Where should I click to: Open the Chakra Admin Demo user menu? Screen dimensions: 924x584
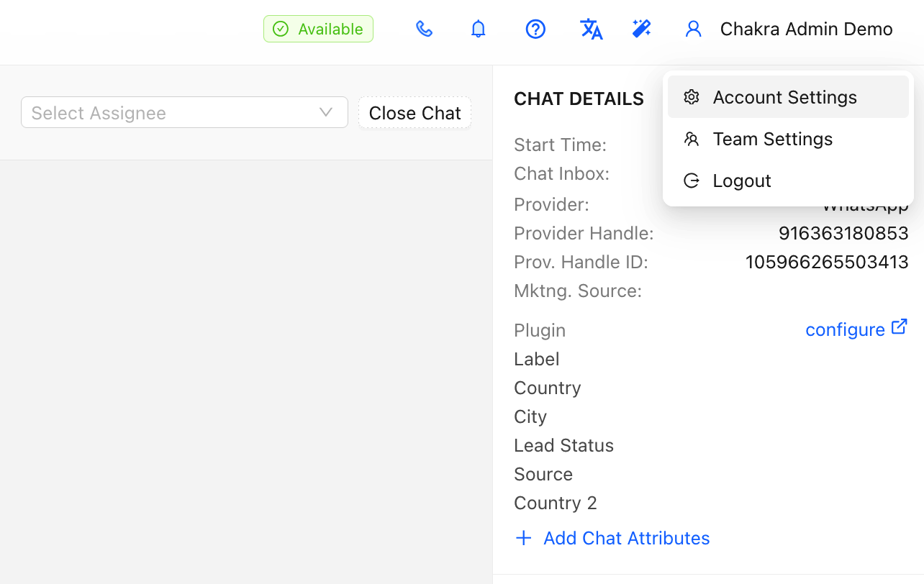click(806, 29)
